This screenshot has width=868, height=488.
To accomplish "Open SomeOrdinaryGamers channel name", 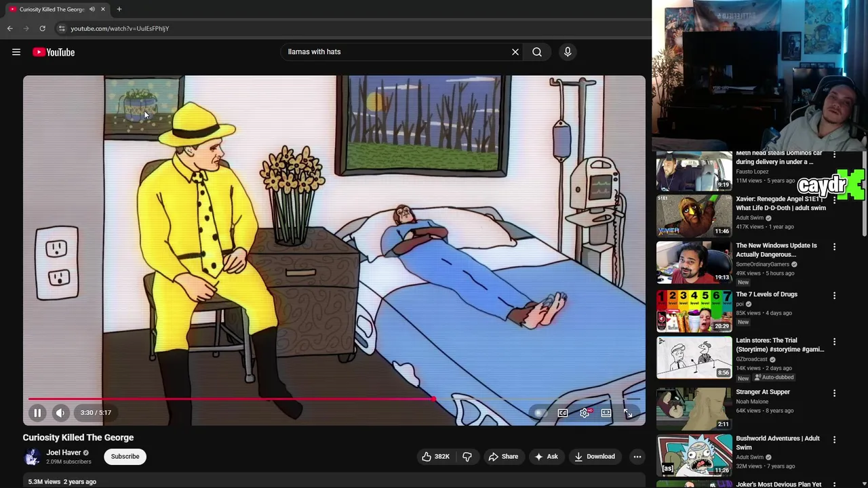I will click(762, 264).
